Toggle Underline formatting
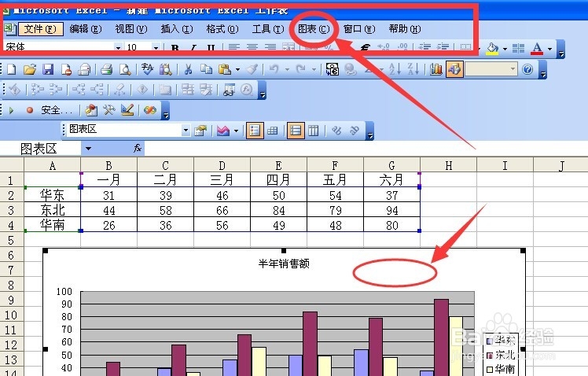This screenshot has height=376, width=588. tap(211, 48)
